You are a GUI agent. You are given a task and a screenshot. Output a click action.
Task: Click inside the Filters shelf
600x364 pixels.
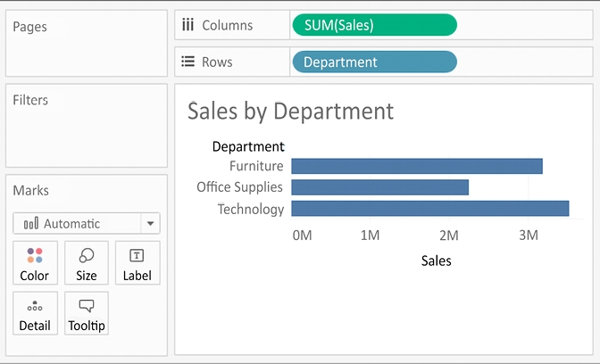point(86,134)
